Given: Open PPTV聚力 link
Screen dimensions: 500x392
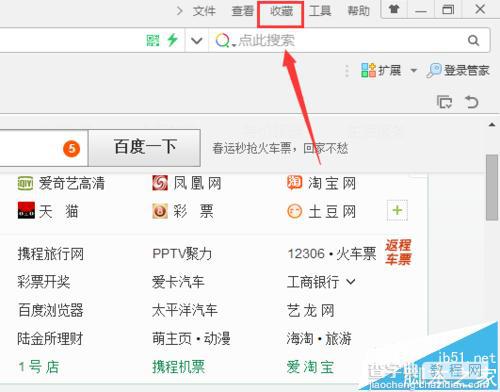Looking at the screenshot, I should [182, 254].
